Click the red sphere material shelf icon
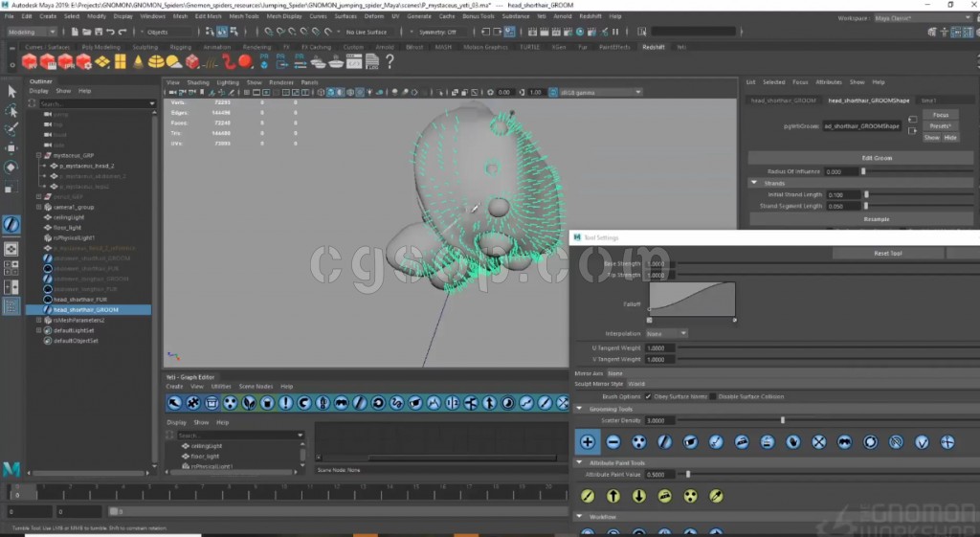Viewport: 980px width, 537px height. [x=245, y=61]
